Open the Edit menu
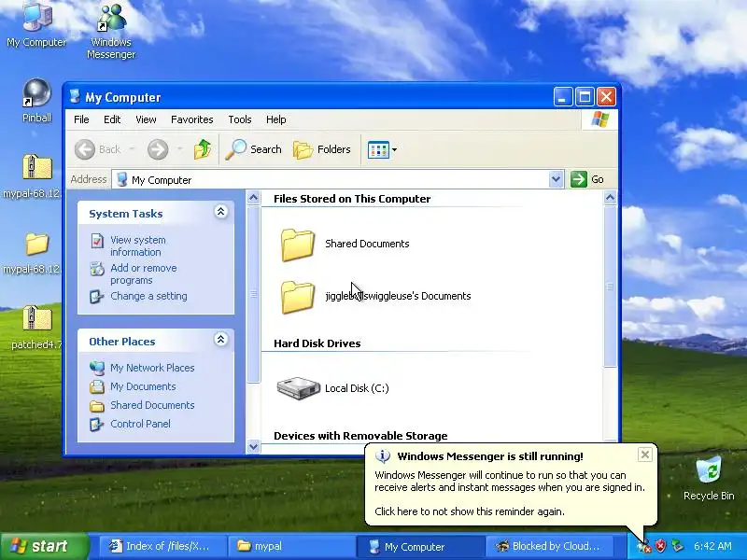747x560 pixels. pos(112,119)
